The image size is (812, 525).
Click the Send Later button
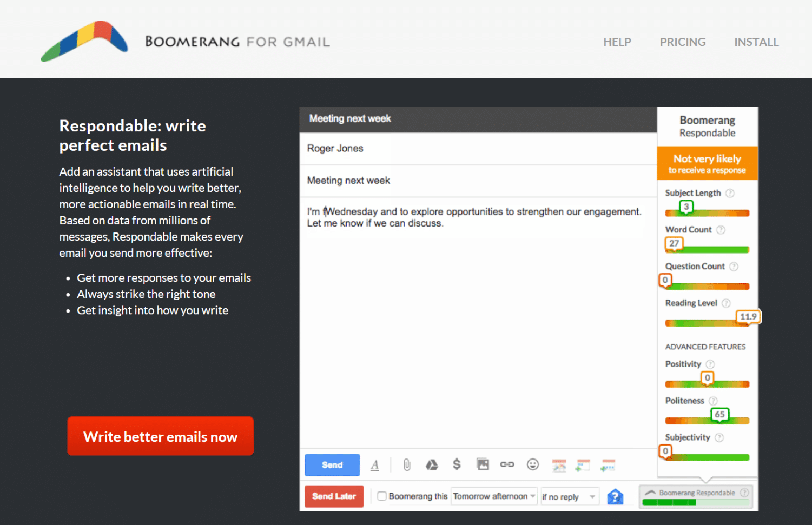pyautogui.click(x=334, y=496)
